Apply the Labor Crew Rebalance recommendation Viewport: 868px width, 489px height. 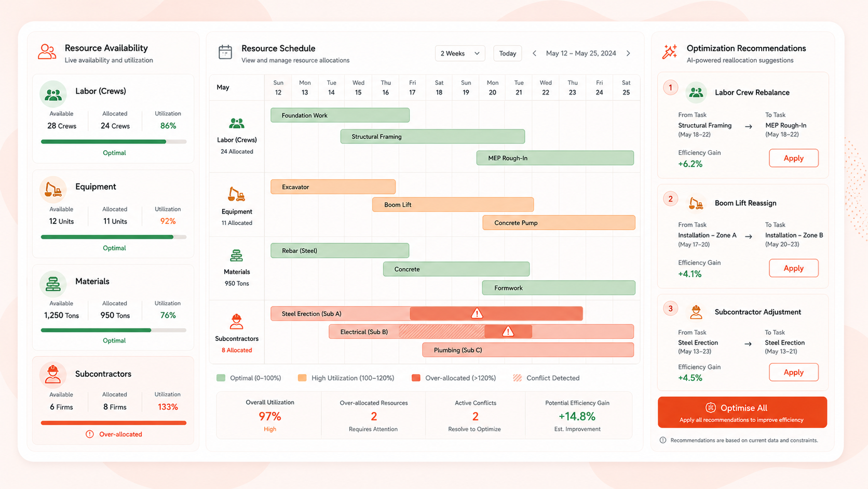(x=794, y=158)
